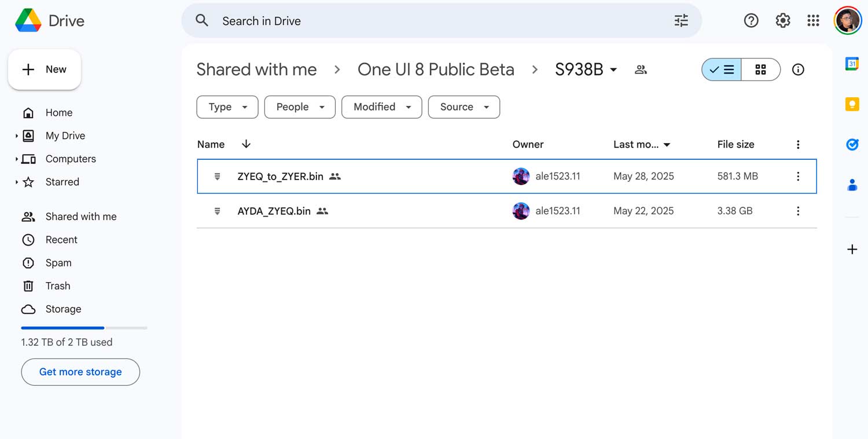Screen dimensions: 868x439
Task: Open the Modified filter dropdown
Action: (382, 107)
